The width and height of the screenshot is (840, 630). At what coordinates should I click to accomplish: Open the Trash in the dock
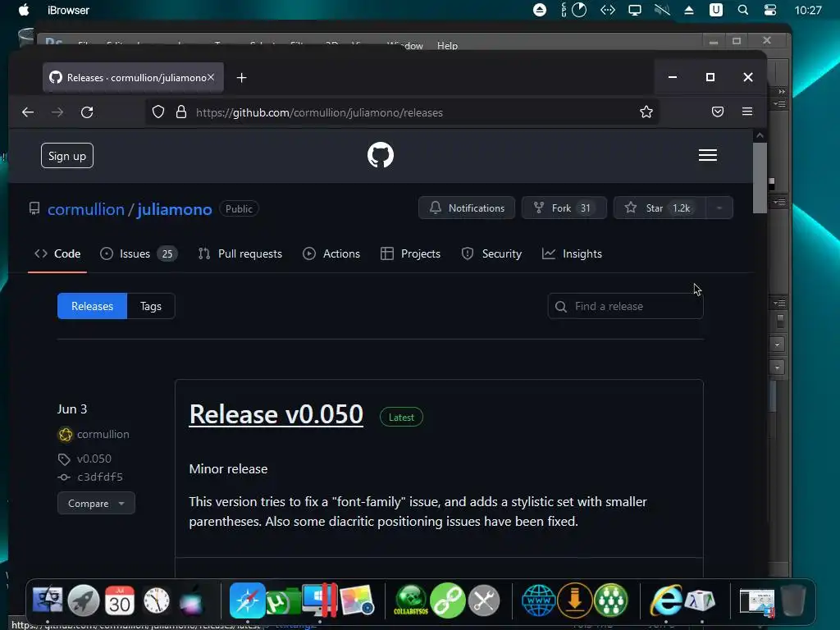click(793, 600)
